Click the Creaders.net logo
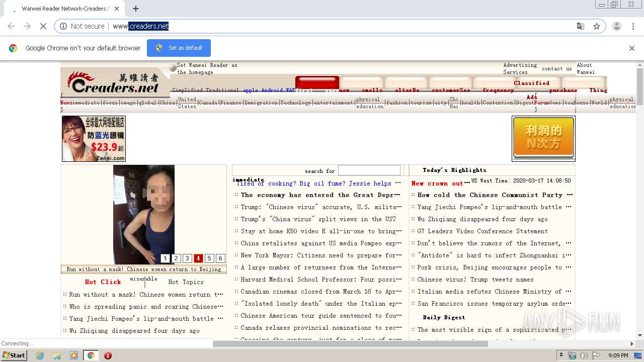 115,83
